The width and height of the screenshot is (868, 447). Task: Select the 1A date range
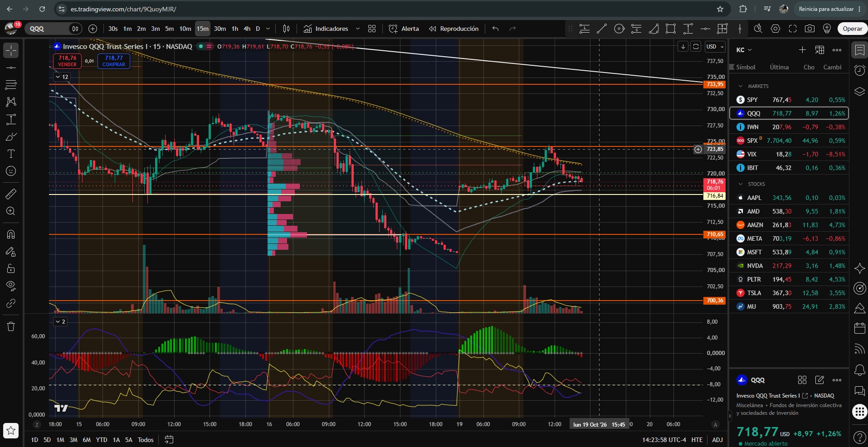point(116,440)
